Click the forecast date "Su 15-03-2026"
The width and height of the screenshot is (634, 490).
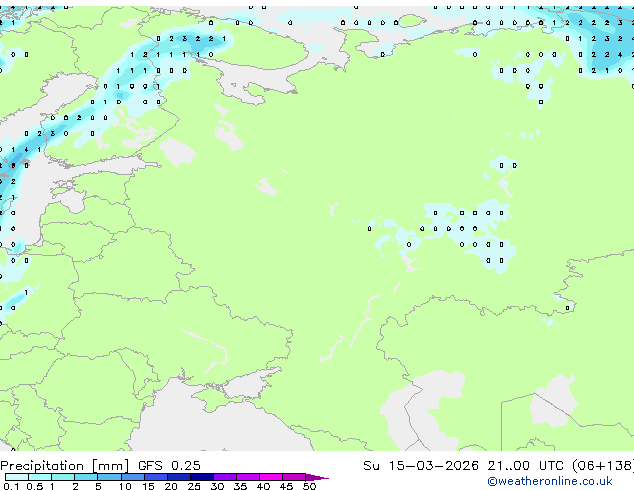click(421, 466)
